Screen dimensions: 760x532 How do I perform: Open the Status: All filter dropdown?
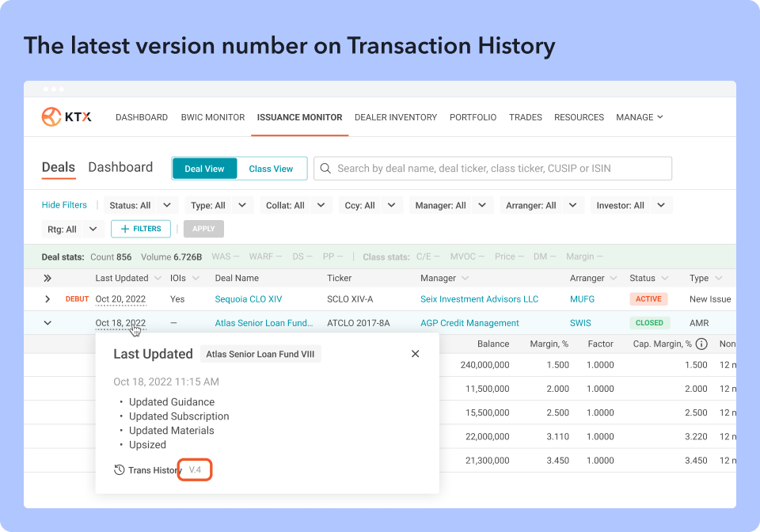click(140, 206)
